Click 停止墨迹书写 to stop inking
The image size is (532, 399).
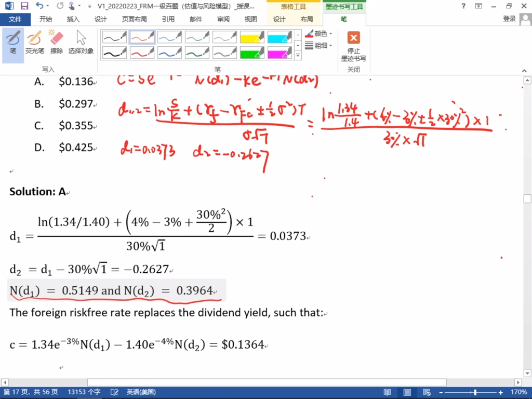tap(353, 46)
